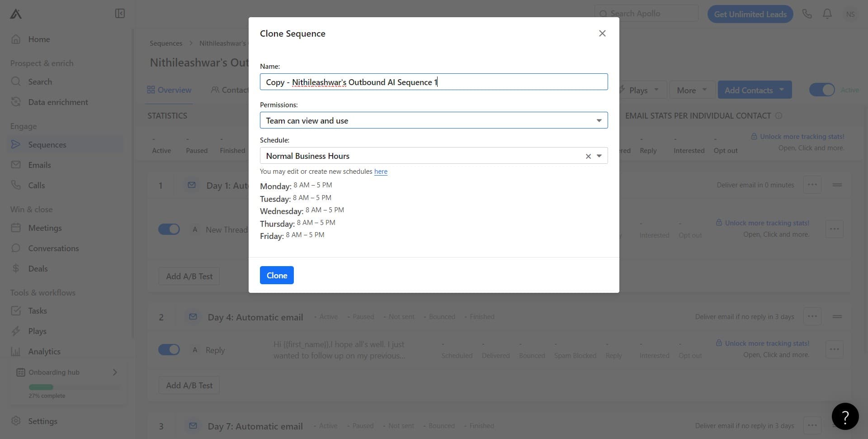This screenshot has height=439, width=868.
Task: Open the Plays section in sidebar
Action: pyautogui.click(x=37, y=331)
